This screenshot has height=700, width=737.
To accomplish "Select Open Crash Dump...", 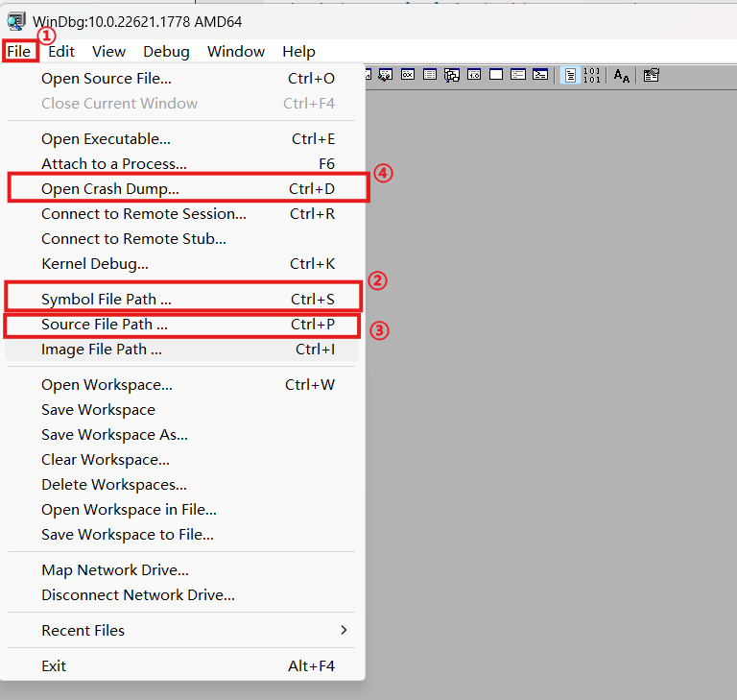I will pyautogui.click(x=182, y=188).
